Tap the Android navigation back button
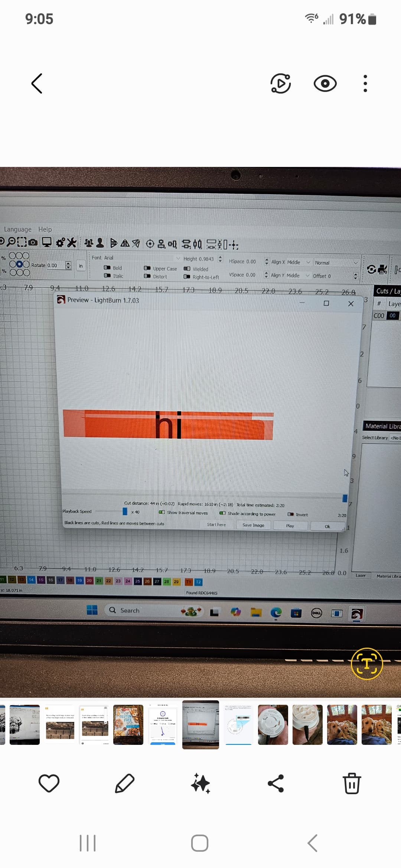Viewport: 401px width, 868px height. (313, 843)
